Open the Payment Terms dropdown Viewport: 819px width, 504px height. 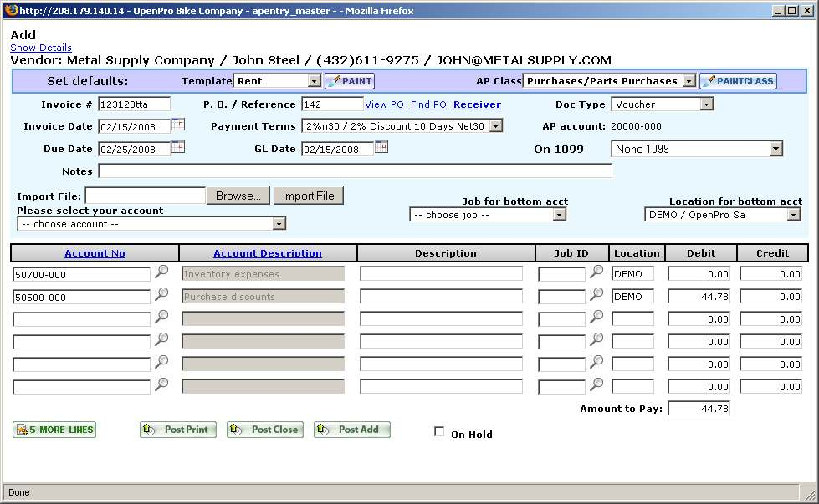[495, 126]
